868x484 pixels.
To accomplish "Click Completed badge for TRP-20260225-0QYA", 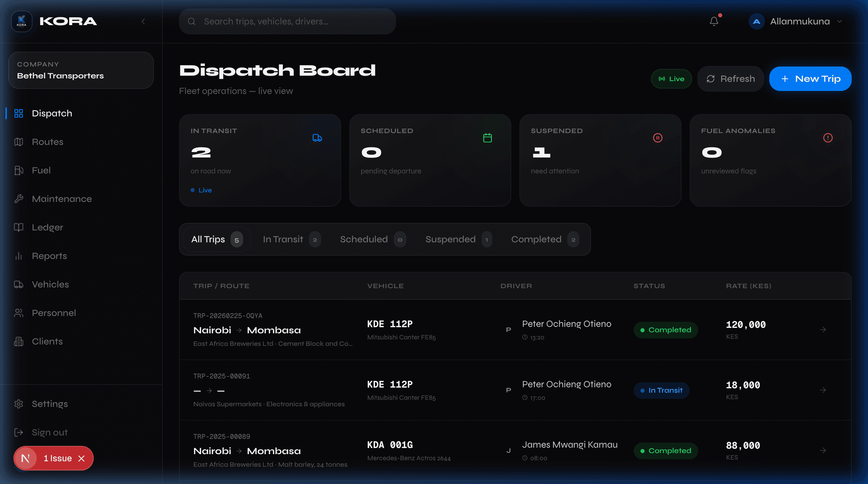I will (x=666, y=330).
